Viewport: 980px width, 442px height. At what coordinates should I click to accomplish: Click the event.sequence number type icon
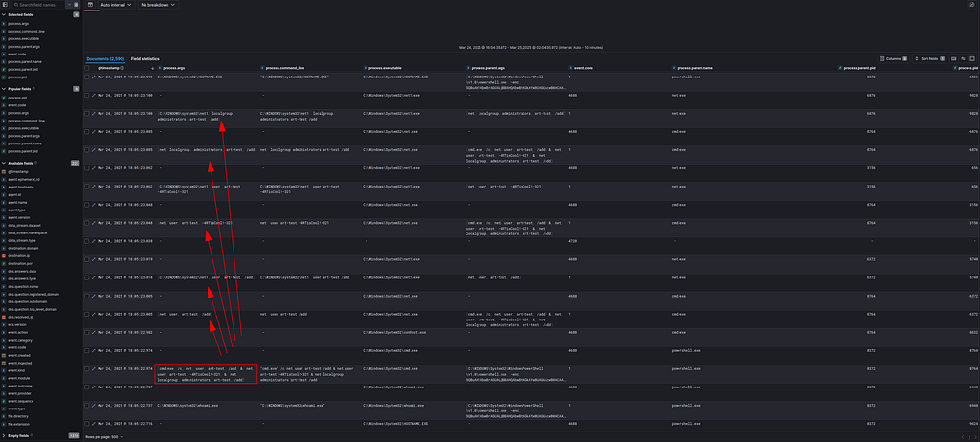tap(4, 401)
